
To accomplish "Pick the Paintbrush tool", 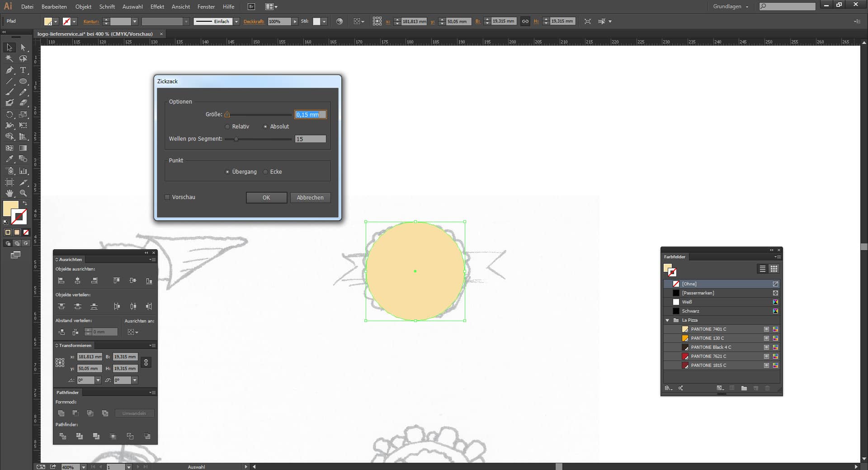I will (9, 92).
